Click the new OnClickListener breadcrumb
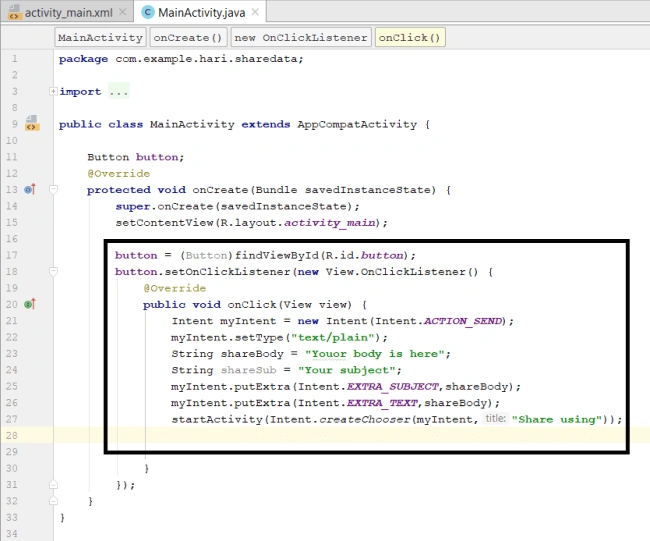This screenshot has height=541, width=650. (301, 38)
